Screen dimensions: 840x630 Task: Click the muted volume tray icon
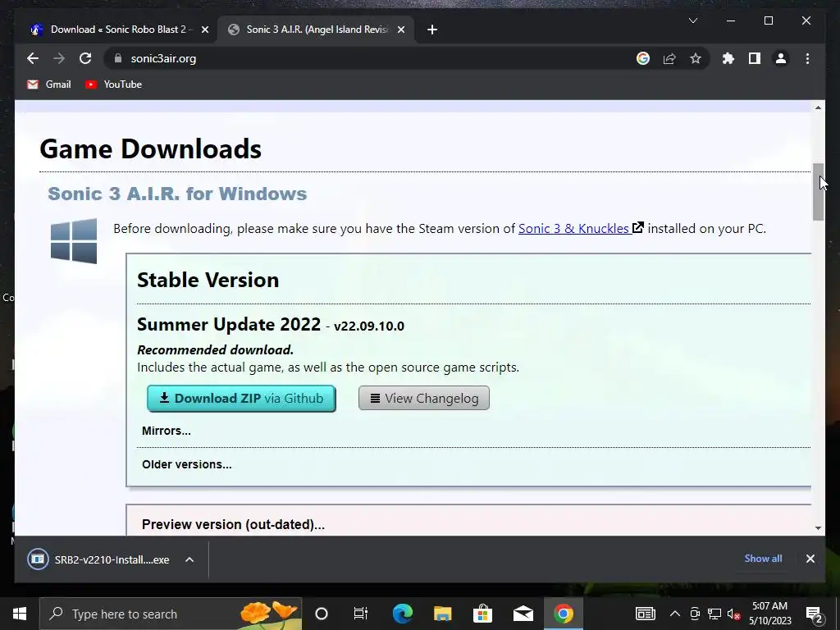click(x=734, y=614)
